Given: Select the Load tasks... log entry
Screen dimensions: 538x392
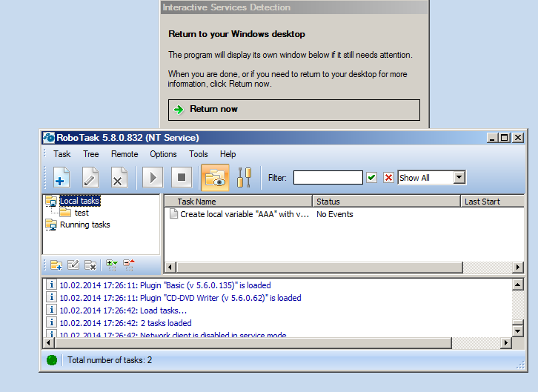Looking at the screenshot, I should click(x=123, y=310).
